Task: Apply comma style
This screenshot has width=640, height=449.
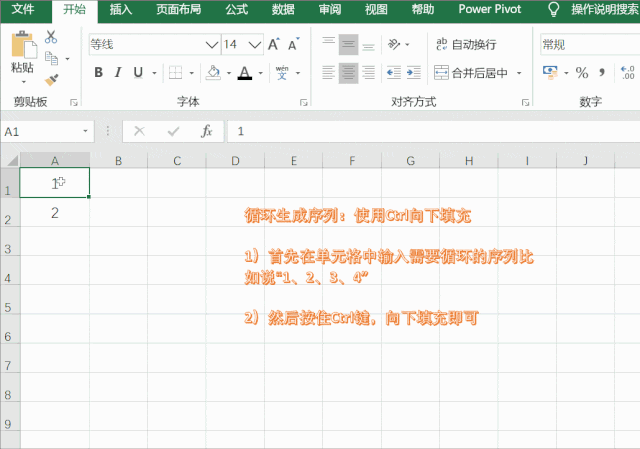Action: click(x=602, y=73)
